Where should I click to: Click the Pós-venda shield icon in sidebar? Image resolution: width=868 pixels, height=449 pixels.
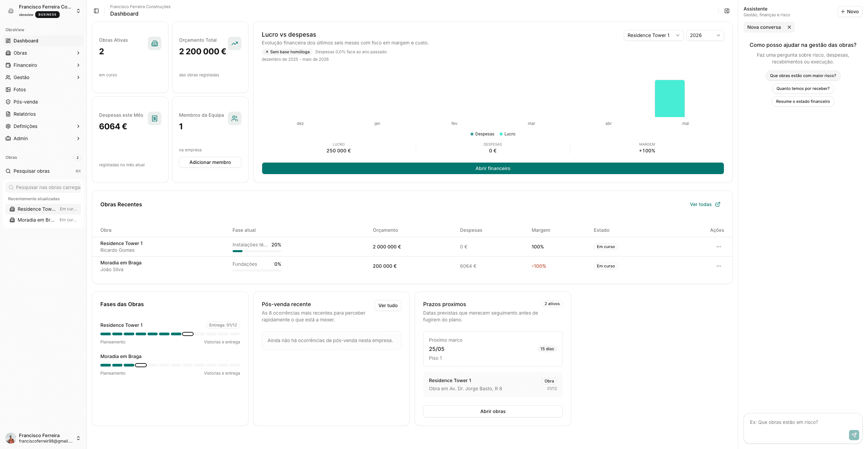(8, 102)
